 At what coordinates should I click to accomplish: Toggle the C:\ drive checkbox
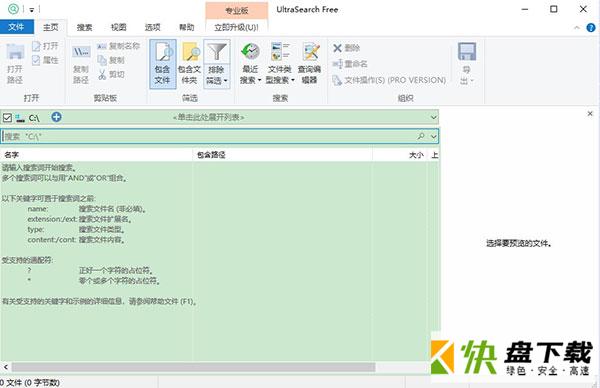tap(7, 117)
